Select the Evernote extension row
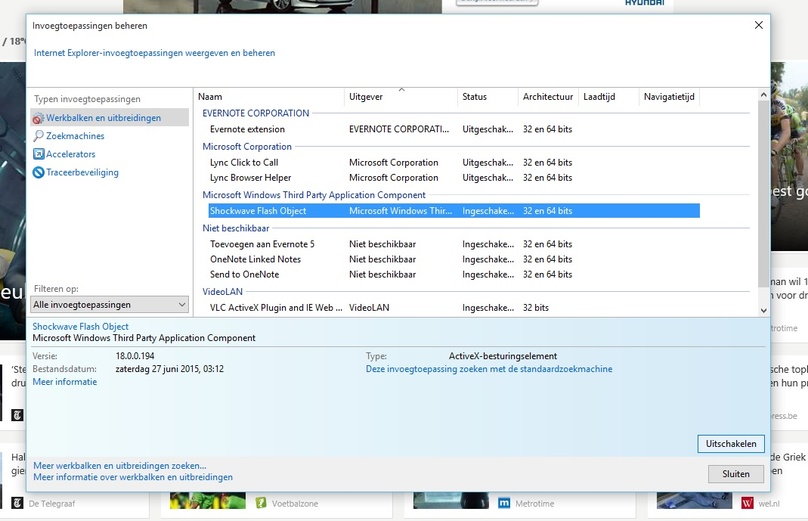808x521 pixels. [453, 129]
